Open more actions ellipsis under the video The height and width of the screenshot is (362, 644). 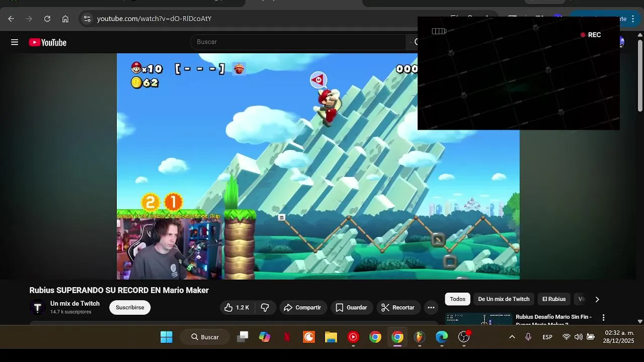[x=431, y=307]
